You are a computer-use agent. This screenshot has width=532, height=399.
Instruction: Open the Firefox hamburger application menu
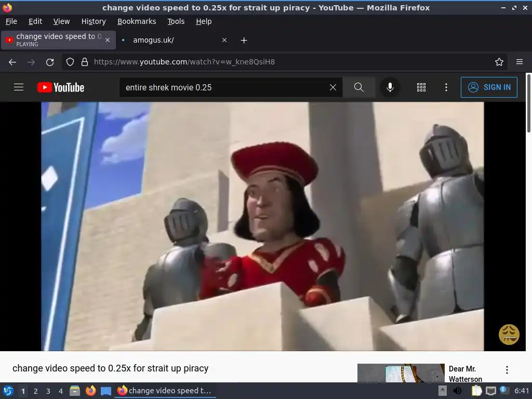[520, 62]
